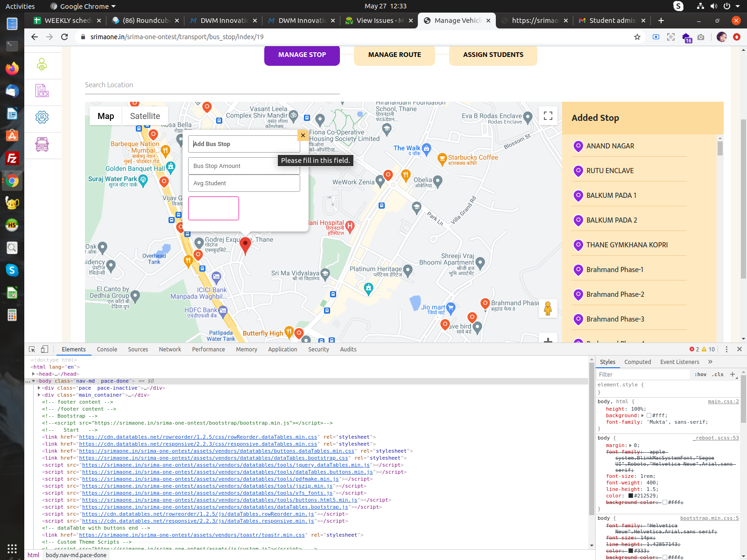
Task: Toggle the device toolbar icon in DevTools
Action: point(44,349)
